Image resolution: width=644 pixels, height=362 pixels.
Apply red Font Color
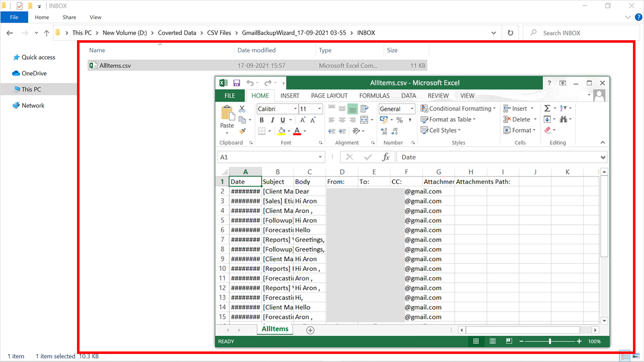click(x=297, y=131)
